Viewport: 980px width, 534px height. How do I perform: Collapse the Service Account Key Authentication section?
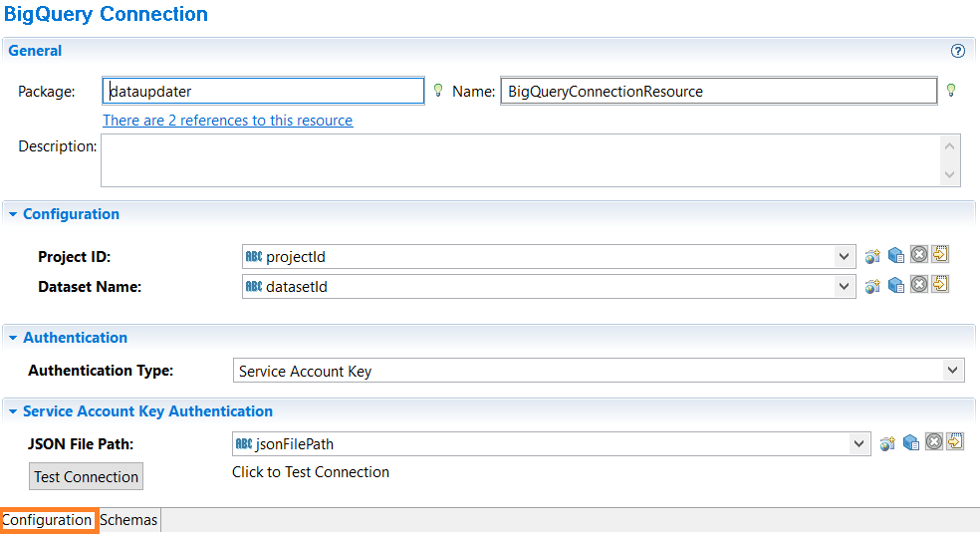(x=13, y=411)
